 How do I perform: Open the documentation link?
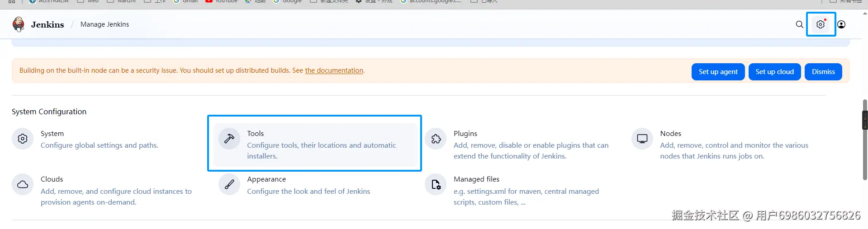334,70
